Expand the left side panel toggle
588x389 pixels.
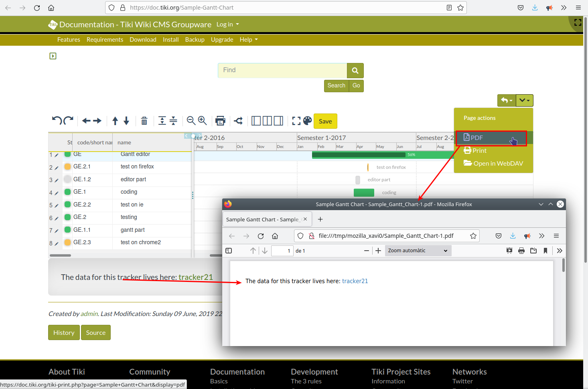tap(53, 56)
